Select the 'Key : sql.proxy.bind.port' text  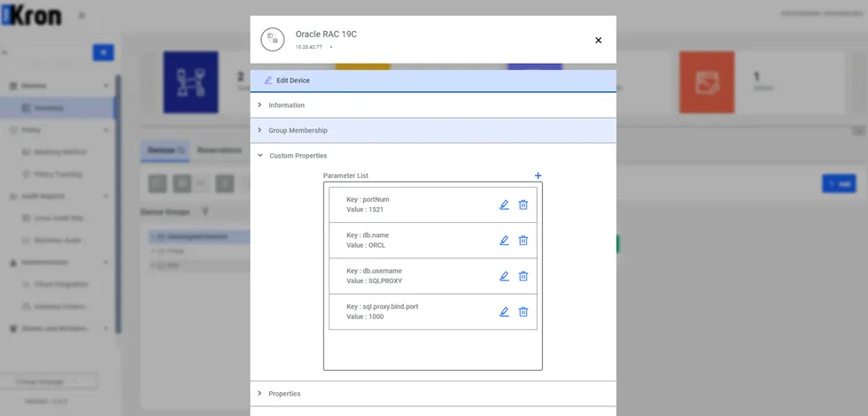tap(383, 306)
